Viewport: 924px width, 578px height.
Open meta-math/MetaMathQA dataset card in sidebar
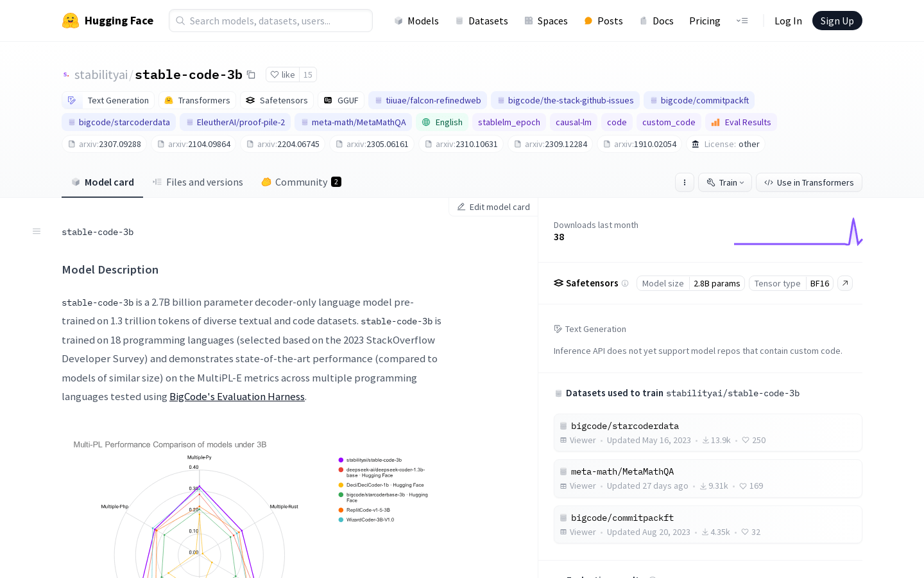(x=708, y=478)
